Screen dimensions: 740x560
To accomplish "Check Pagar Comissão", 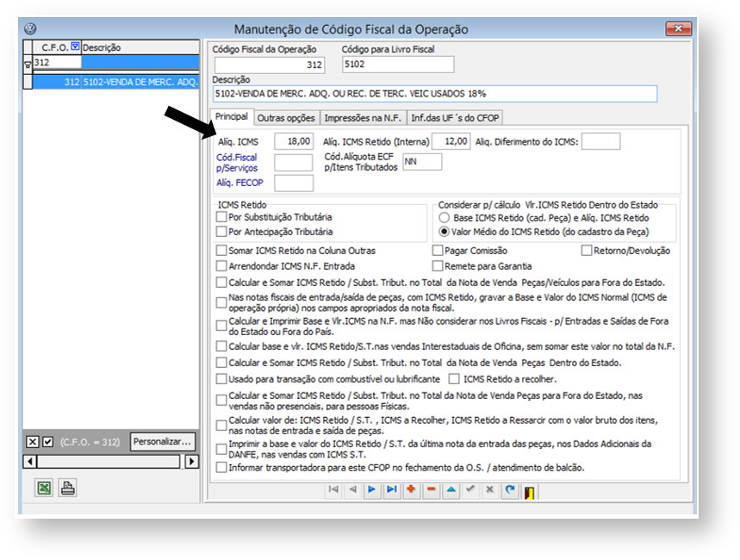I will click(438, 250).
